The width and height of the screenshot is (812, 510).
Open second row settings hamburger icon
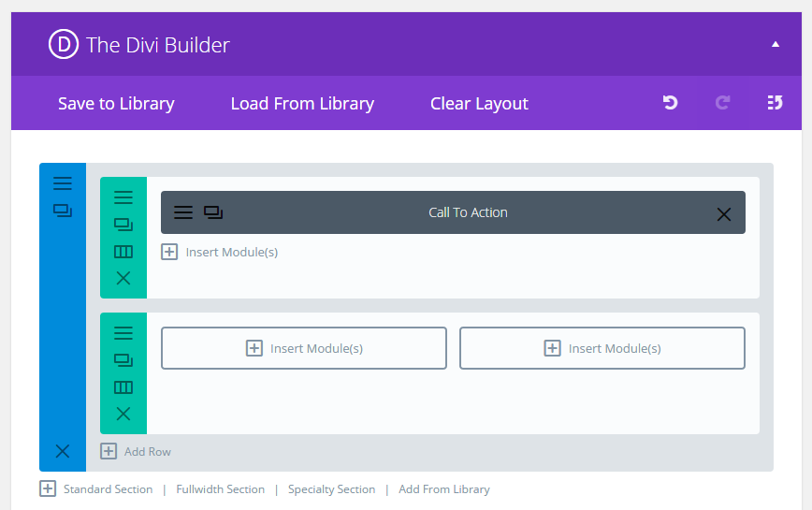123,333
